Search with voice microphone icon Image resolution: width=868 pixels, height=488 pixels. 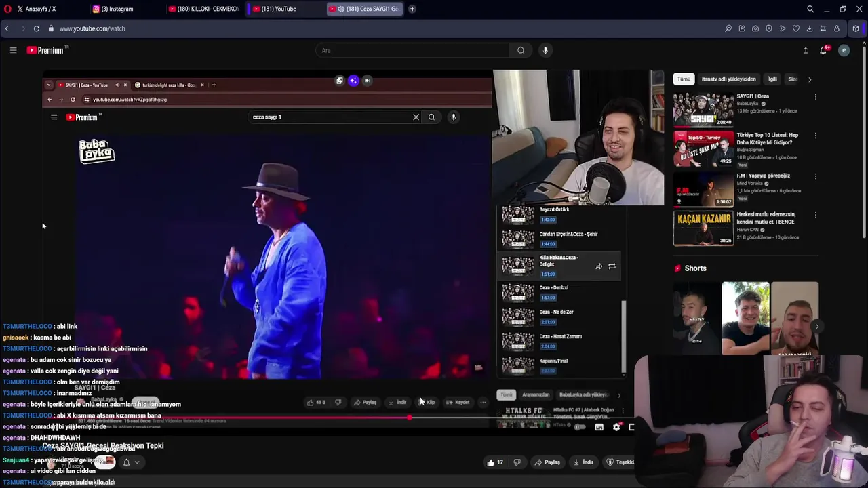coord(545,50)
